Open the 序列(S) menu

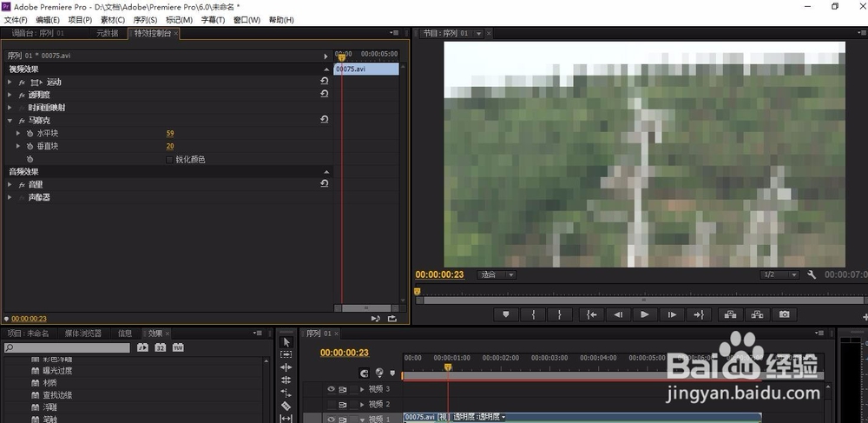[x=145, y=20]
